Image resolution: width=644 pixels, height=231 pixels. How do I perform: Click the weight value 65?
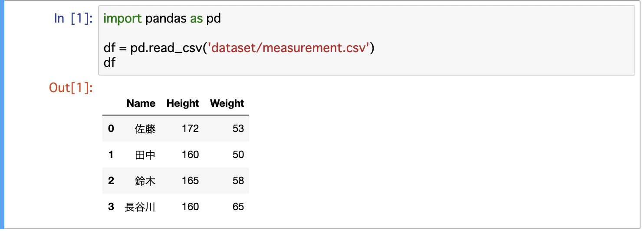238,207
